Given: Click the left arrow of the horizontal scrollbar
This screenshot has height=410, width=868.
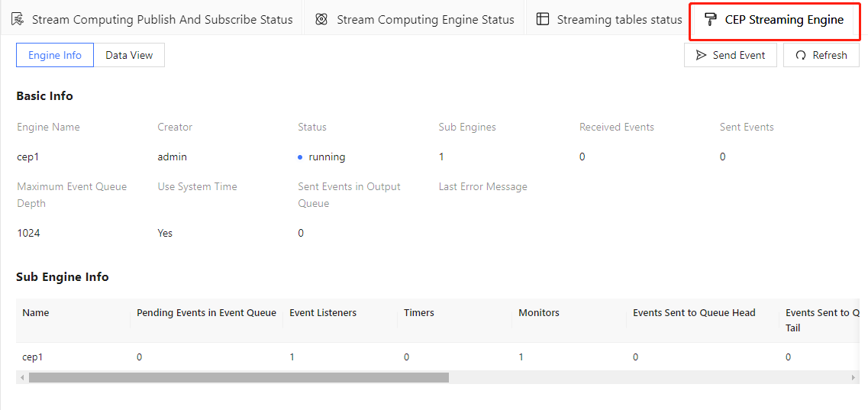Looking at the screenshot, I should pos(22,377).
